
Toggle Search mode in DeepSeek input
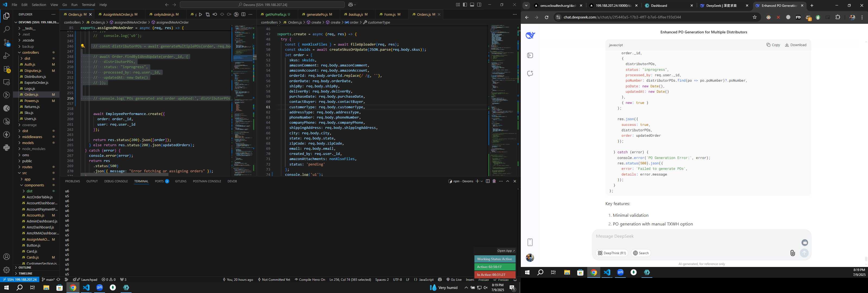pyautogui.click(x=640, y=253)
